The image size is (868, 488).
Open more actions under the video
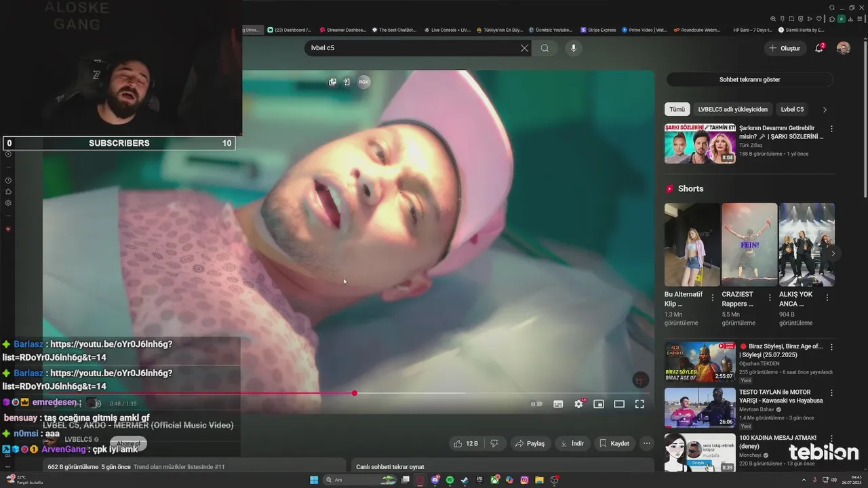(647, 443)
